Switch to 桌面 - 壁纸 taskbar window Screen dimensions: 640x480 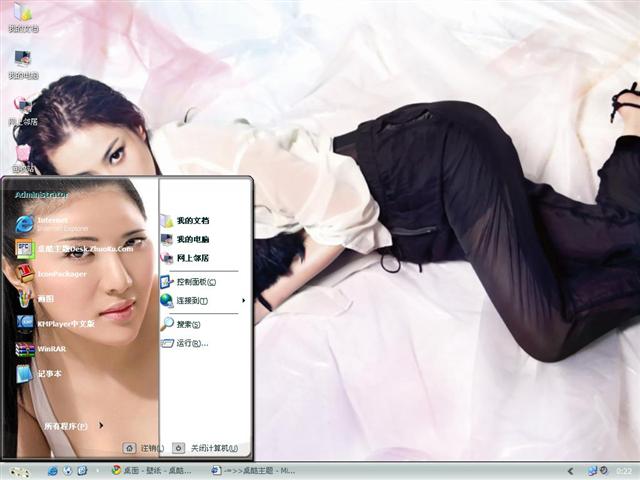[152, 471]
